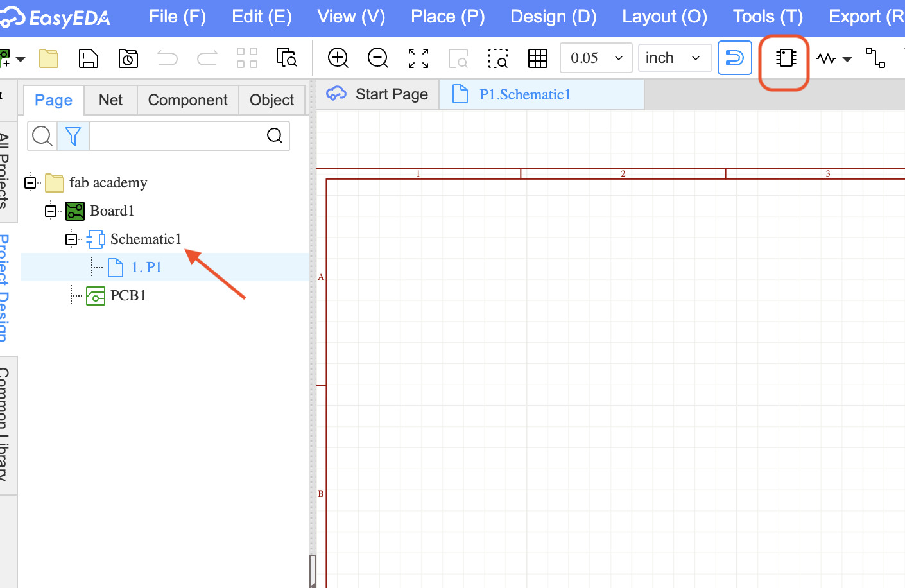Switch to the Net tab
The height and width of the screenshot is (588, 905).
[110, 100]
